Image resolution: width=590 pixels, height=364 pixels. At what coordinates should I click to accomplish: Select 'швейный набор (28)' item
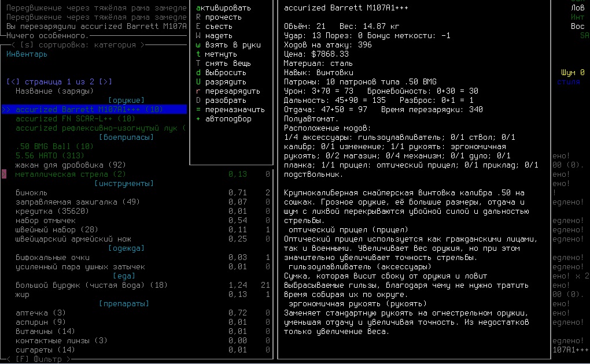[x=57, y=229]
